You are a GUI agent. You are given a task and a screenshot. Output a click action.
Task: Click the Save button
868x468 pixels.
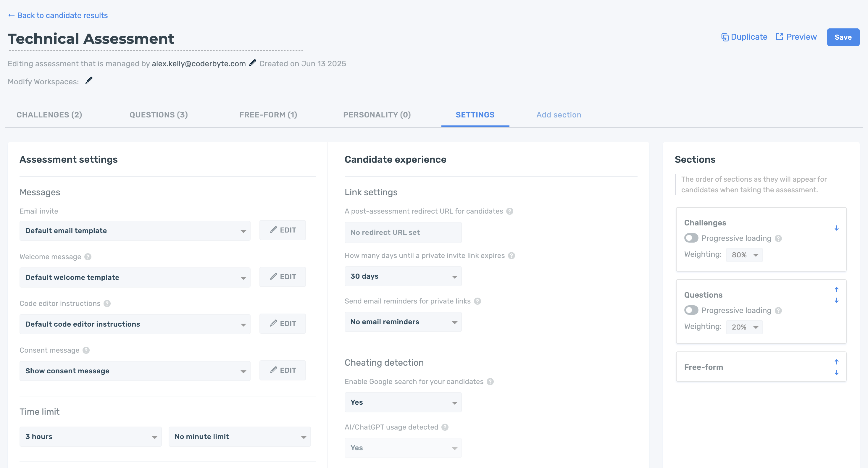coord(843,37)
